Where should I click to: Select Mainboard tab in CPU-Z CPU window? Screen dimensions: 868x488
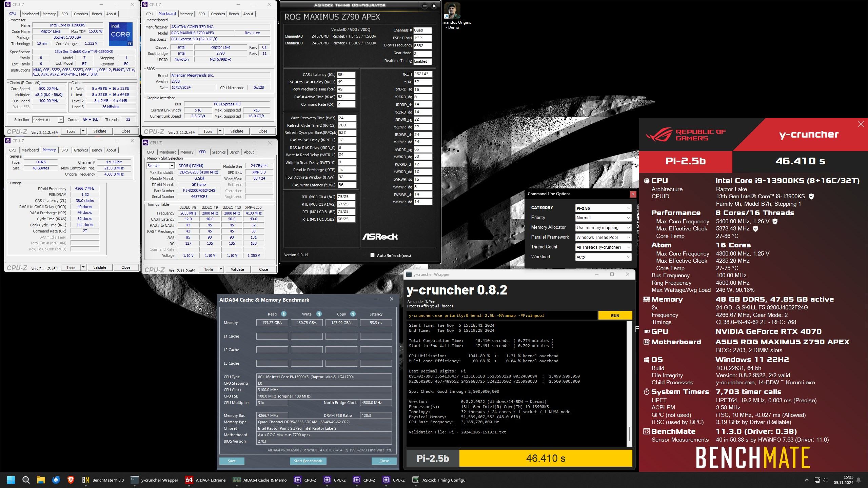[30, 14]
